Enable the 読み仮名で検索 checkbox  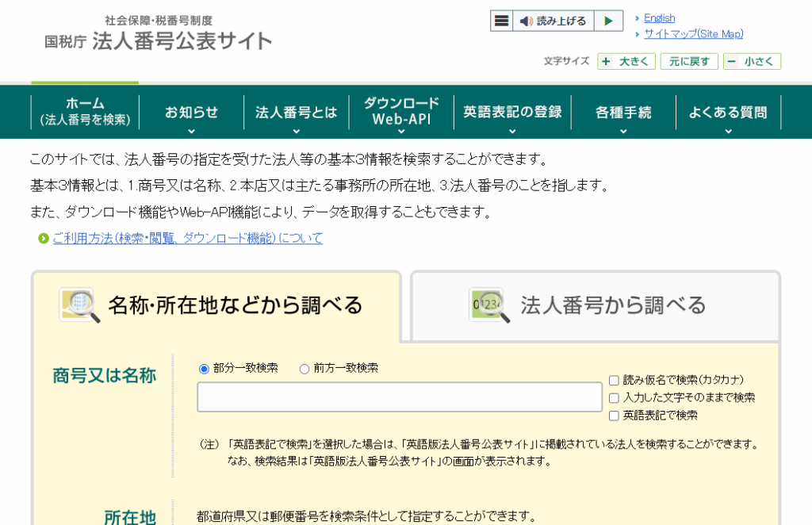(x=614, y=381)
